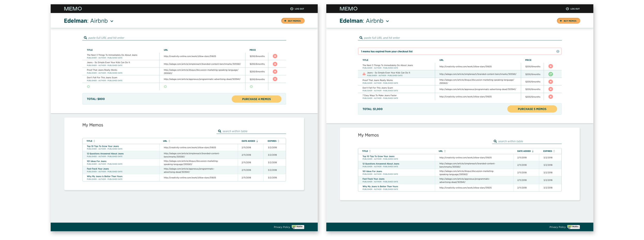Click the info icon in the expired memo notice

tap(558, 51)
